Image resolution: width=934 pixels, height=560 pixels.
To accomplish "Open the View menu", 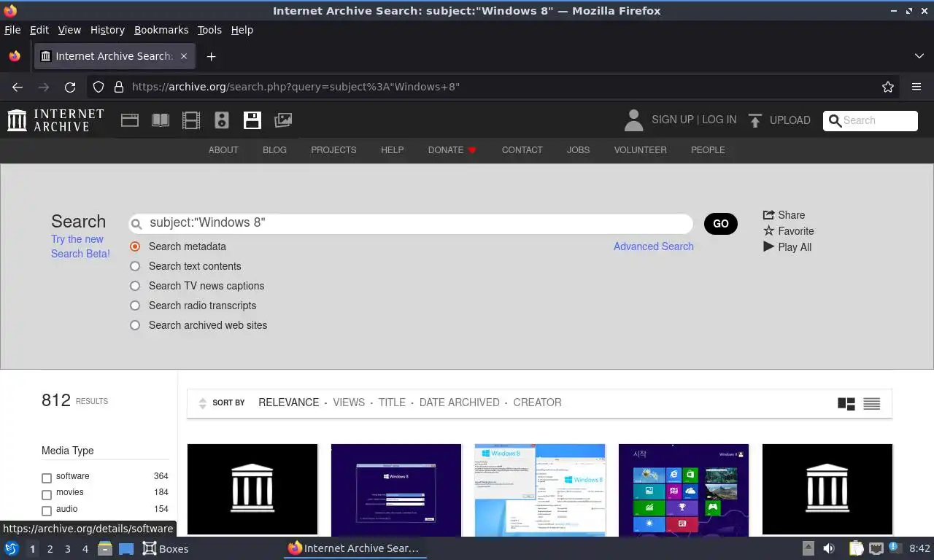I will (x=69, y=30).
